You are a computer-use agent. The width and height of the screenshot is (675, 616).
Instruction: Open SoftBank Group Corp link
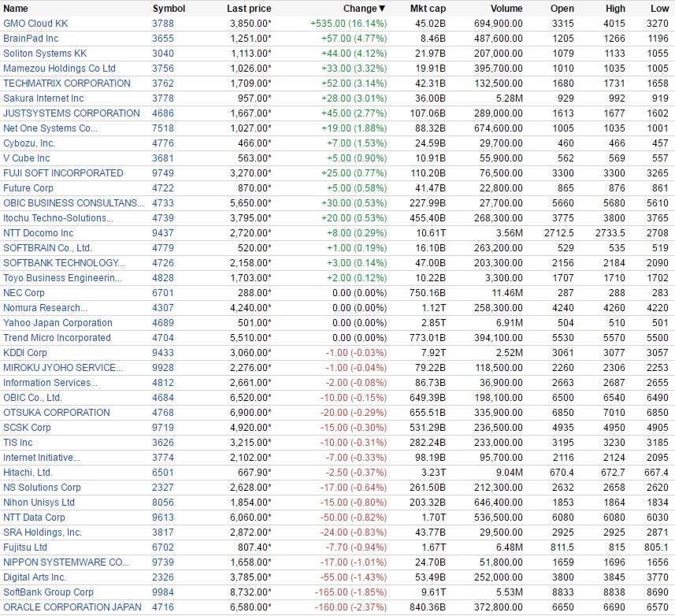point(48,592)
